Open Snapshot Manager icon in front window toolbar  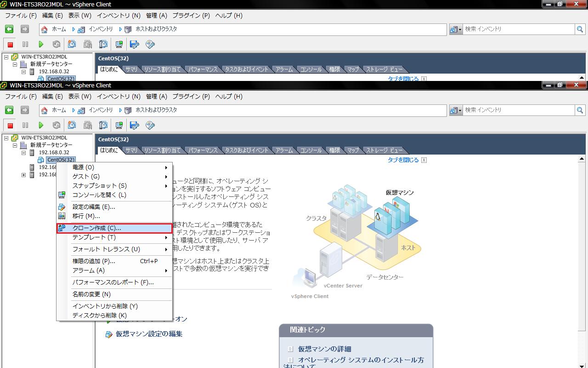[x=103, y=125]
